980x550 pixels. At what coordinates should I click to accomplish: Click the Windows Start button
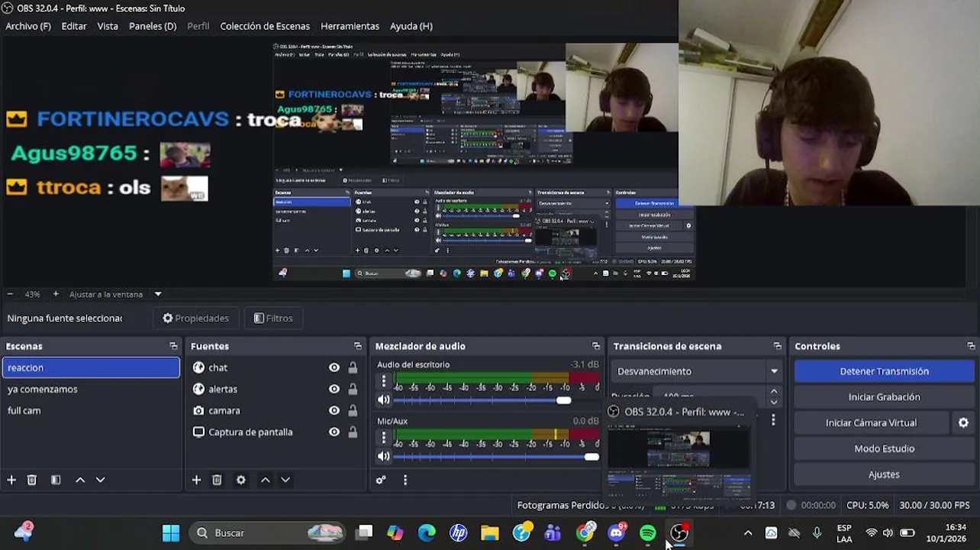(171, 532)
